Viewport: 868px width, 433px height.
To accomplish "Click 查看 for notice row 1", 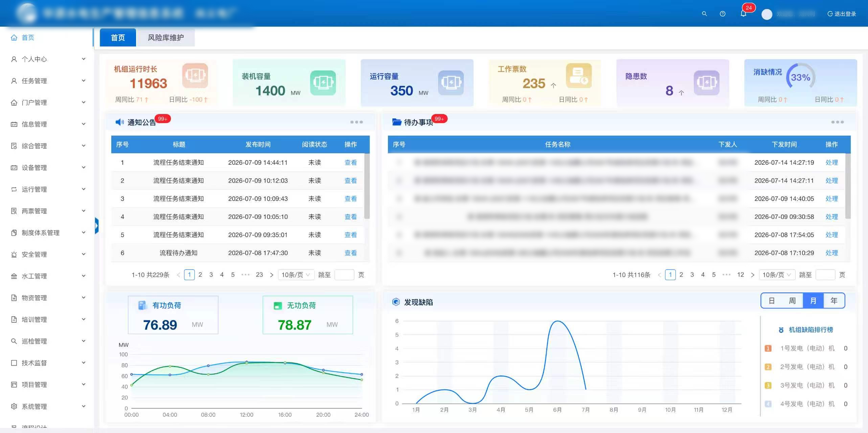I will (x=350, y=163).
